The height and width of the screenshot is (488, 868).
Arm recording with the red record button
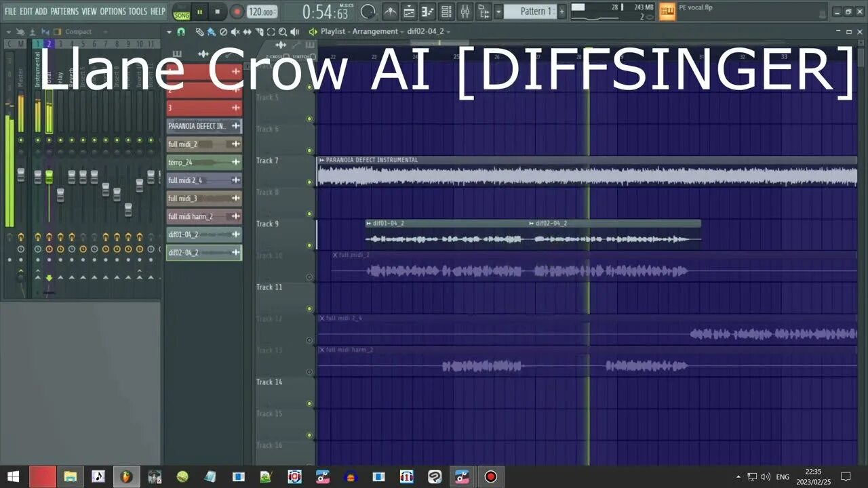point(237,12)
